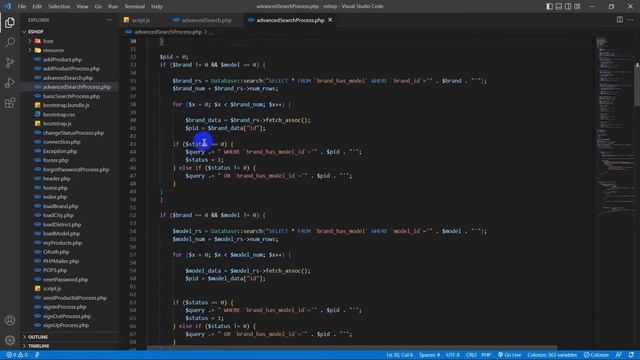Toggle secondary side bar layout icon
640x360 pixels.
[568, 6]
